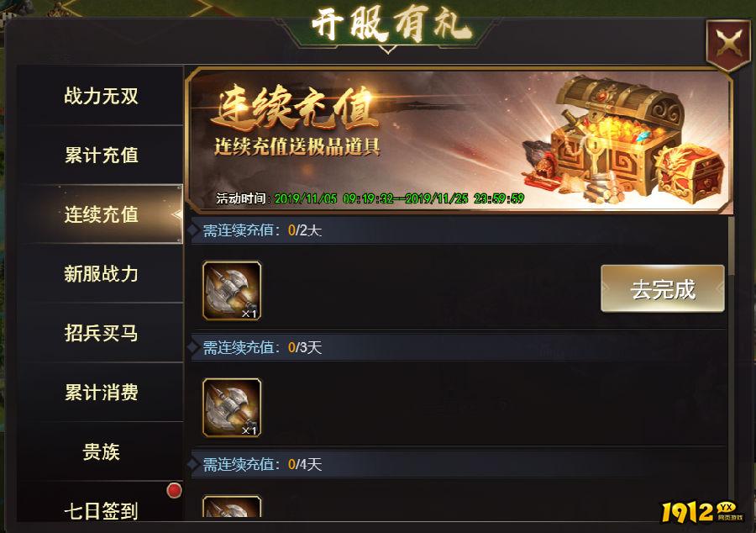756x533 pixels.
Task: Click the 去完成 button
Action: (x=663, y=289)
